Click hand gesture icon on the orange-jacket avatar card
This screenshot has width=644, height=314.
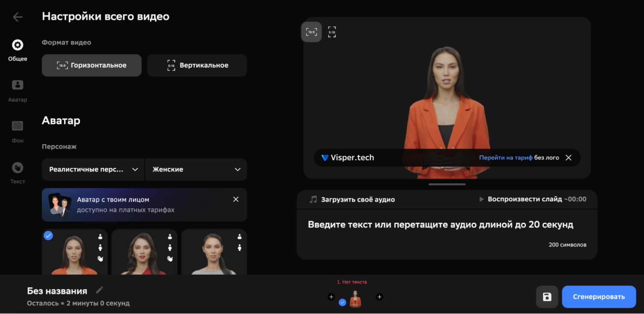point(100,258)
